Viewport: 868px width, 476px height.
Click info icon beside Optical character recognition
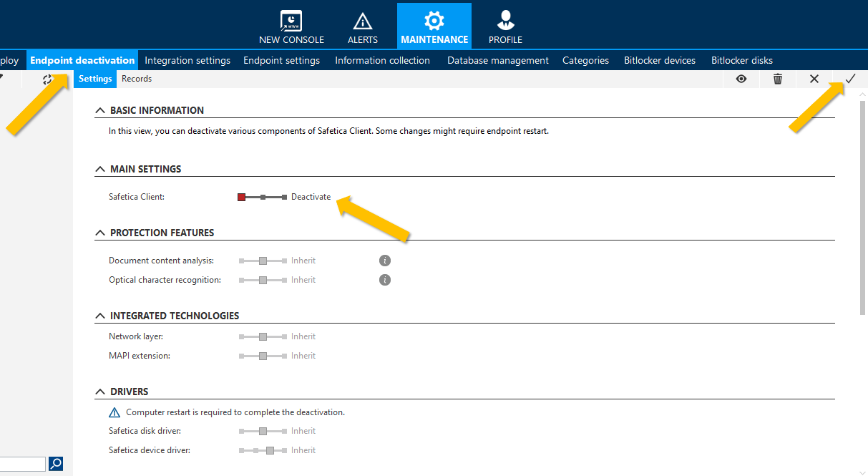click(385, 280)
